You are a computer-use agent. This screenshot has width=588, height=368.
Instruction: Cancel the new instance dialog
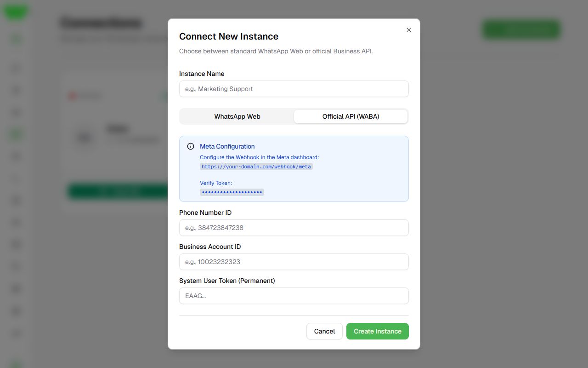pos(324,331)
